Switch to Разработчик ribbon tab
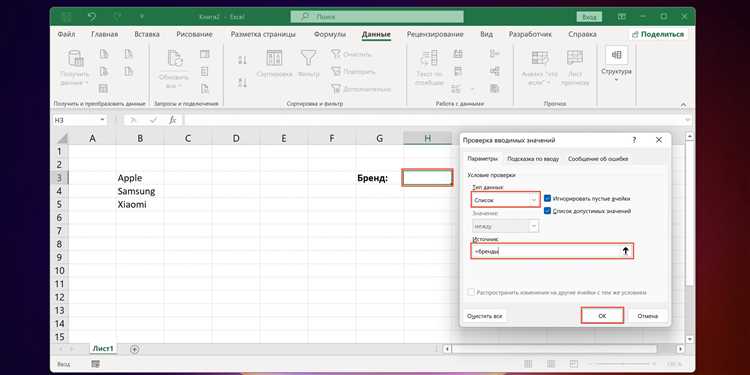 pyautogui.click(x=530, y=34)
